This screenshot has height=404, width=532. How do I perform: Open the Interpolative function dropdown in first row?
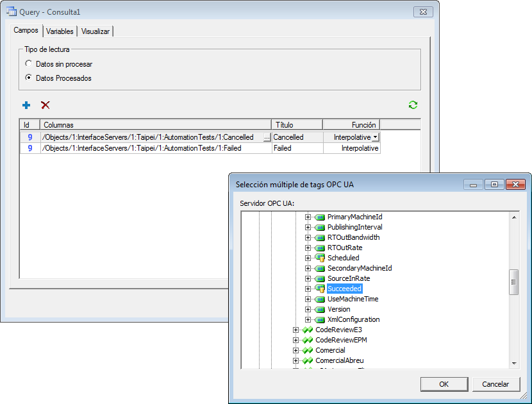(376, 137)
